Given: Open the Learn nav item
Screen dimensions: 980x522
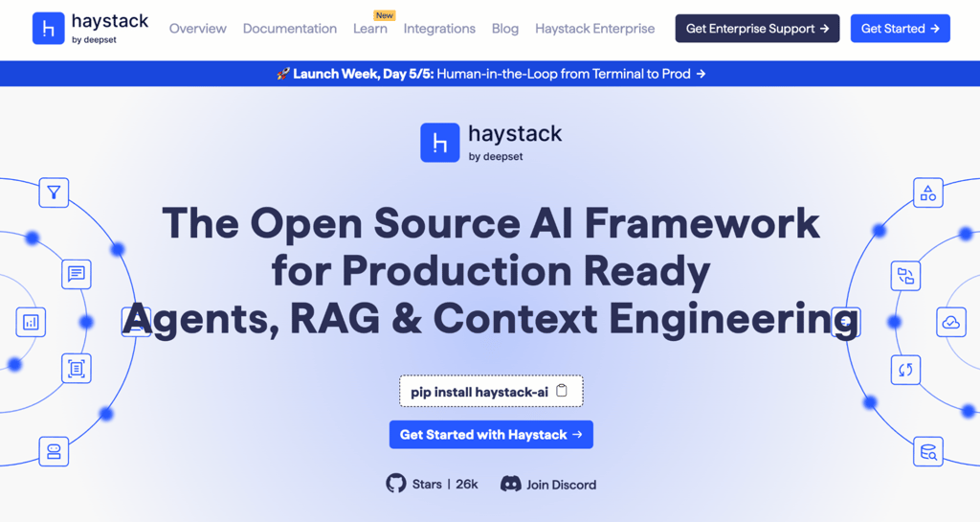Looking at the screenshot, I should click(x=370, y=29).
